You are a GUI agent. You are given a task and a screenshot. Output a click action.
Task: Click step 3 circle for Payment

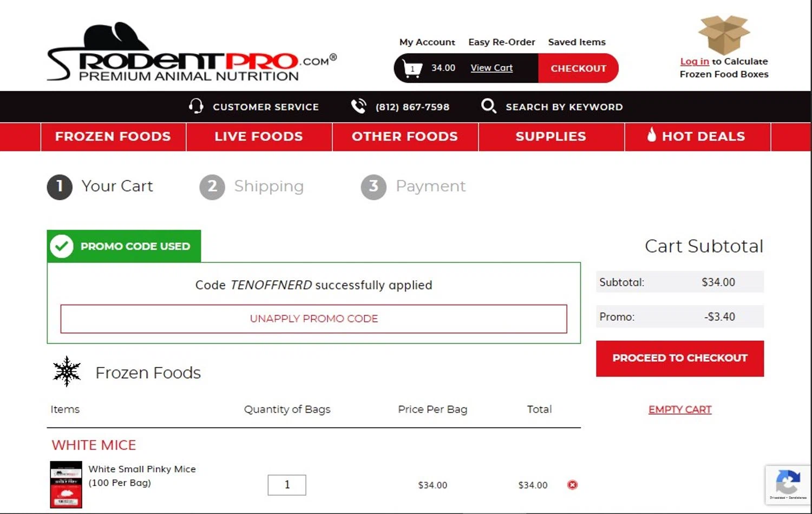point(374,187)
